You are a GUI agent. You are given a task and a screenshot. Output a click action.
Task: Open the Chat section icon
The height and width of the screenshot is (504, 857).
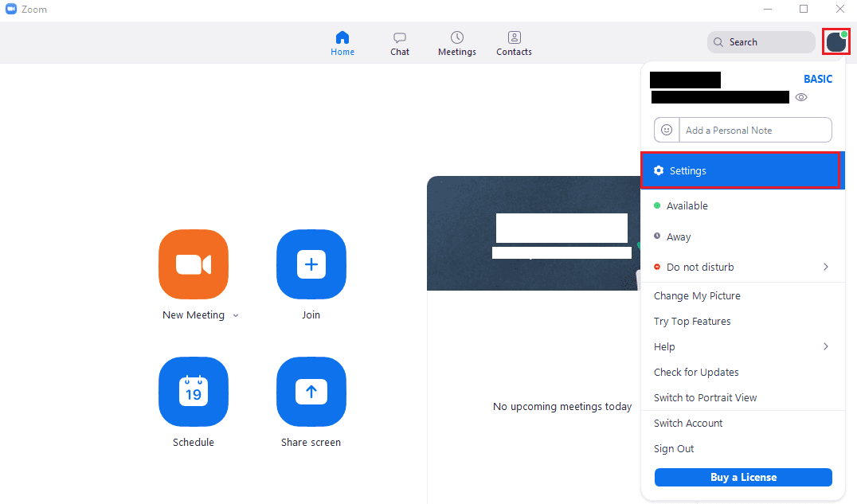(x=399, y=37)
